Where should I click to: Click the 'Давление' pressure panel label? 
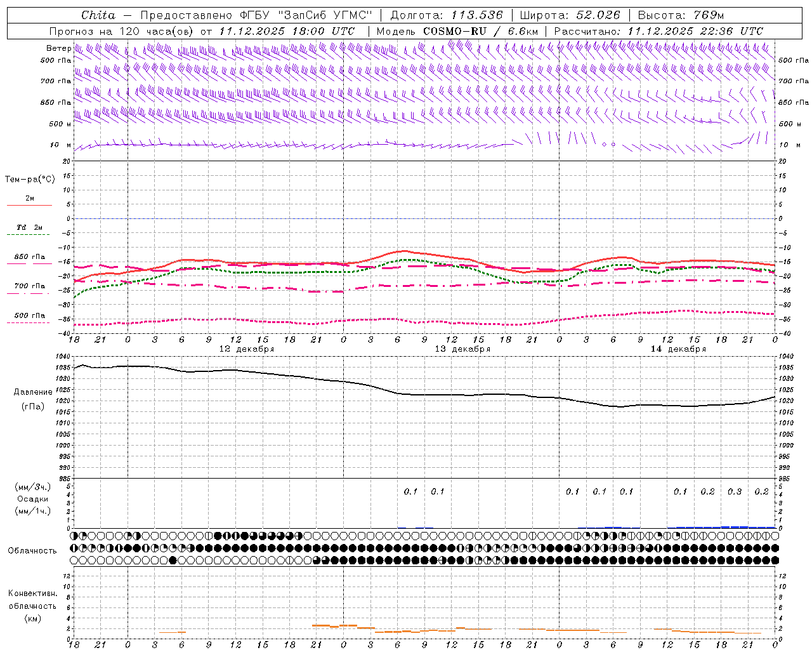(33, 392)
